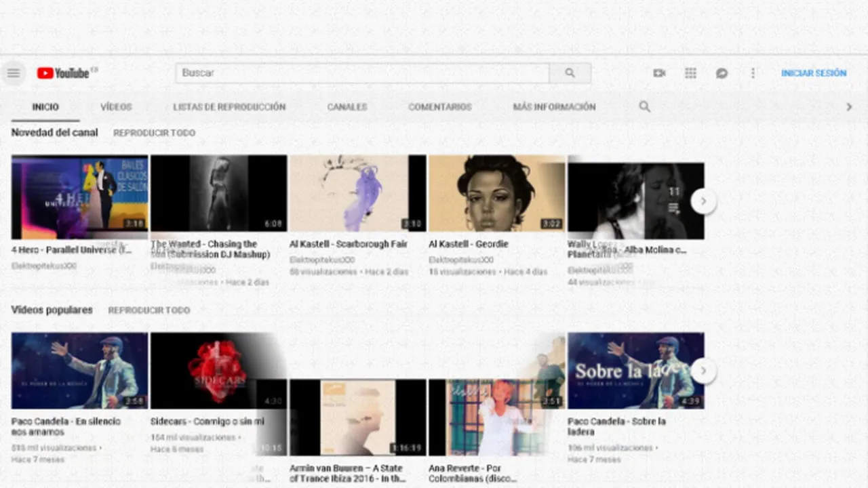Screen dimensions: 868x488
Task: Open Al Kastell Geordie thumbnail
Action: coord(496,193)
